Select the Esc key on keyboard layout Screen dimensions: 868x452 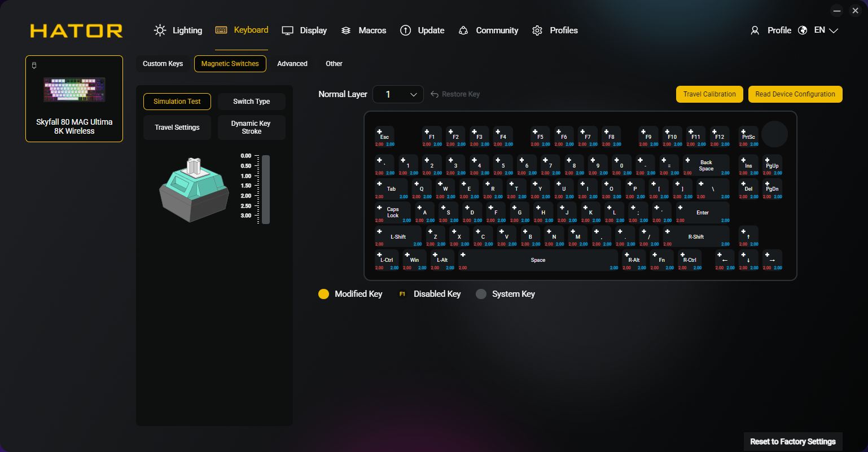point(384,137)
